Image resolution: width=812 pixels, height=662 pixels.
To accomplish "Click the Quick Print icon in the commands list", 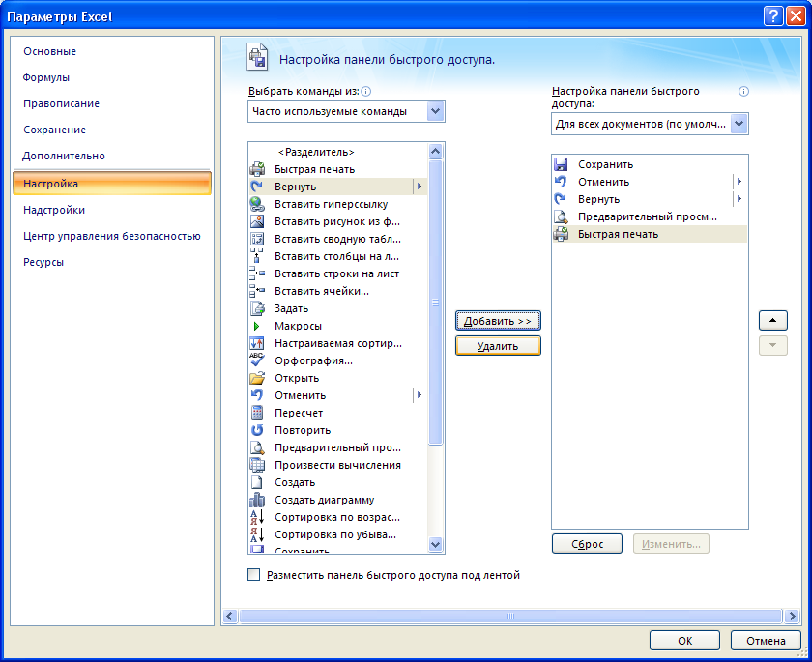I will (x=257, y=169).
